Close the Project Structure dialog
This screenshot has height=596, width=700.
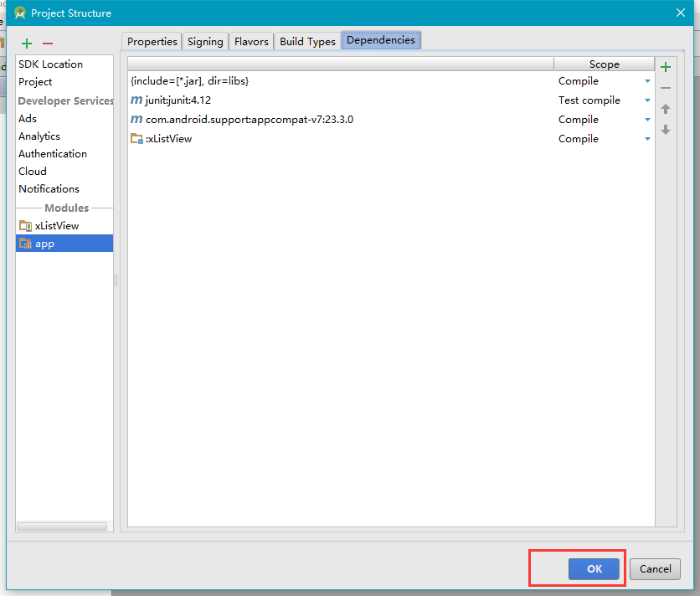[681, 13]
